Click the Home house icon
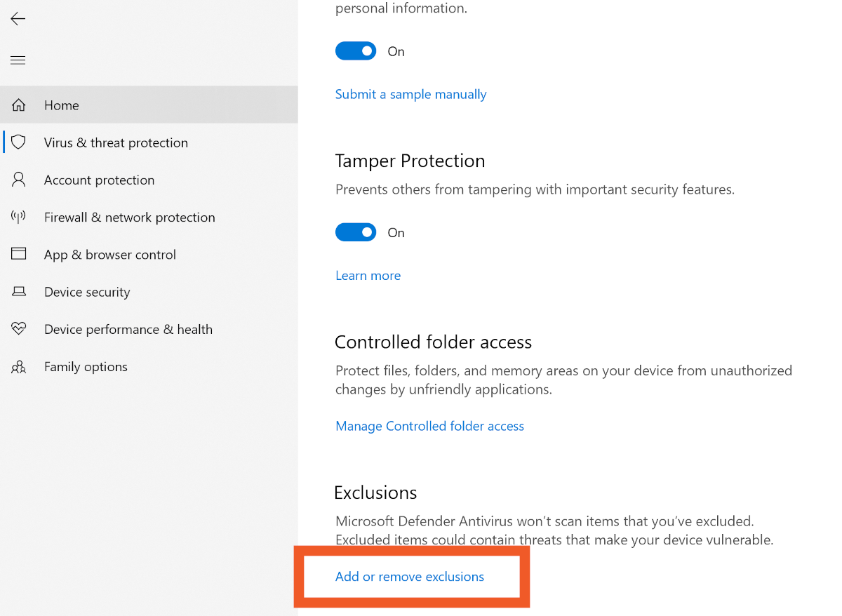The image size is (842, 616). pyautogui.click(x=19, y=105)
